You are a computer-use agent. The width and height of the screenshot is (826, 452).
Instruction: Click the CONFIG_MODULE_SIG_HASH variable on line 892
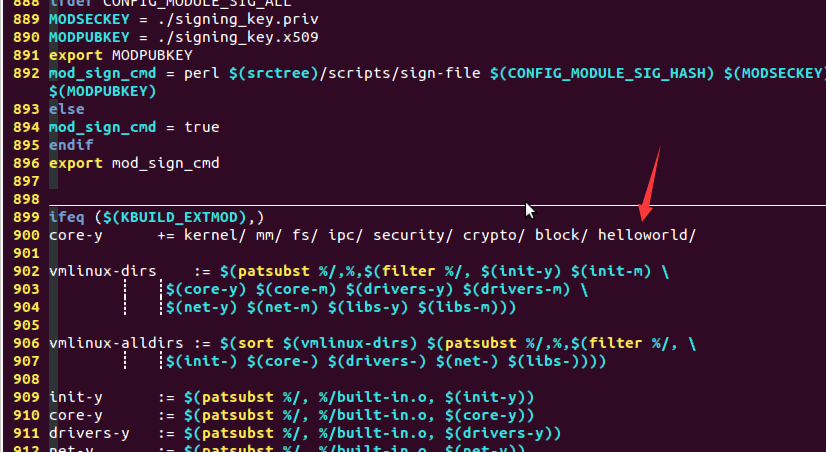[602, 73]
